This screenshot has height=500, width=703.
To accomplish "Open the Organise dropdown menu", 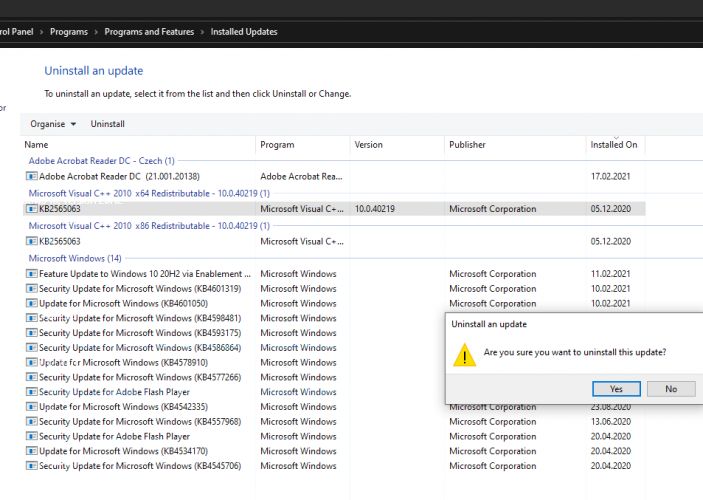I will [x=53, y=124].
